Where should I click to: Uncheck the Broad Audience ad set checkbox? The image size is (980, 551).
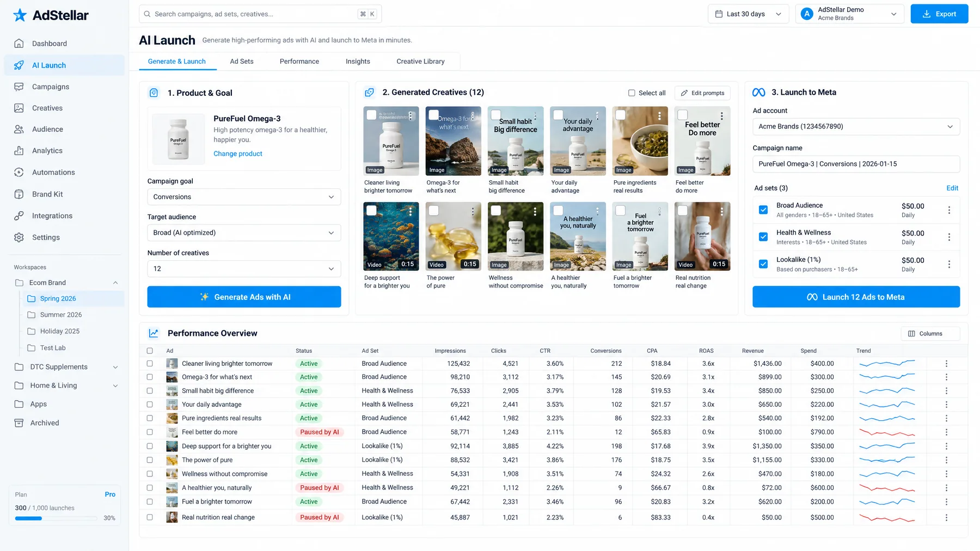763,210
